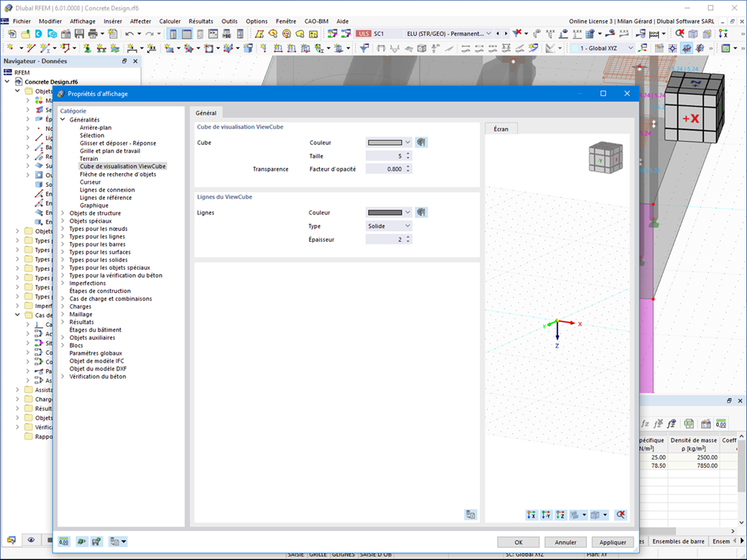Screen dimensions: 747x560
Task: Go to next load case arrow
Action: 506,34
